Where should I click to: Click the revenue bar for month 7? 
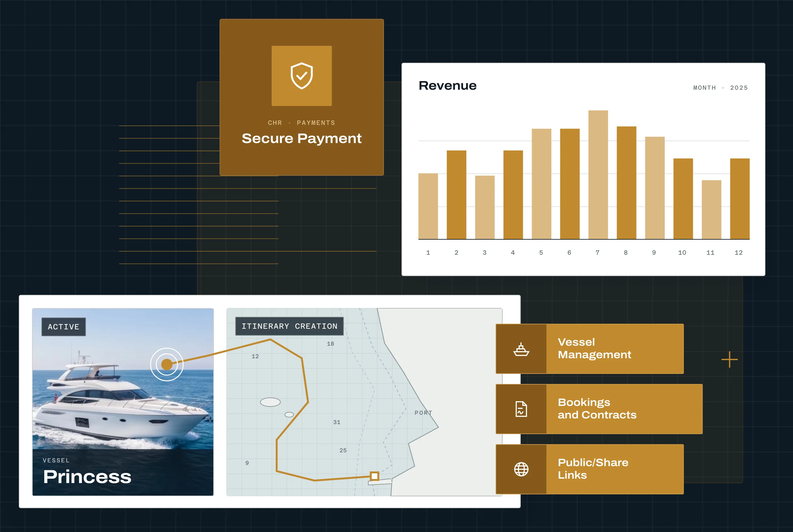point(598,175)
